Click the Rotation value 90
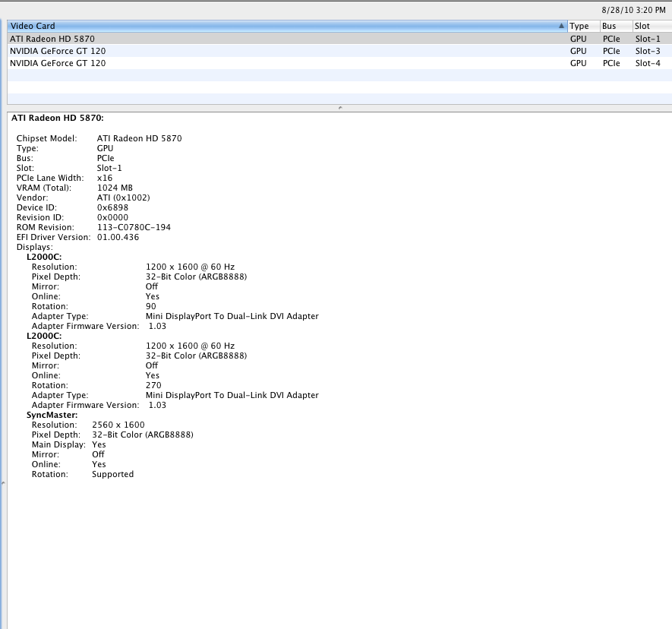This screenshot has width=672, height=629. tap(151, 306)
